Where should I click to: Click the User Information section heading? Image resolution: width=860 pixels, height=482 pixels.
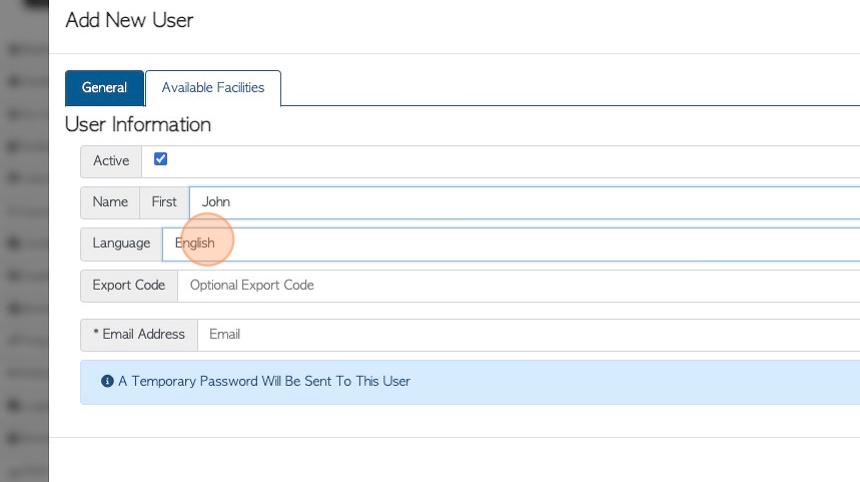138,124
